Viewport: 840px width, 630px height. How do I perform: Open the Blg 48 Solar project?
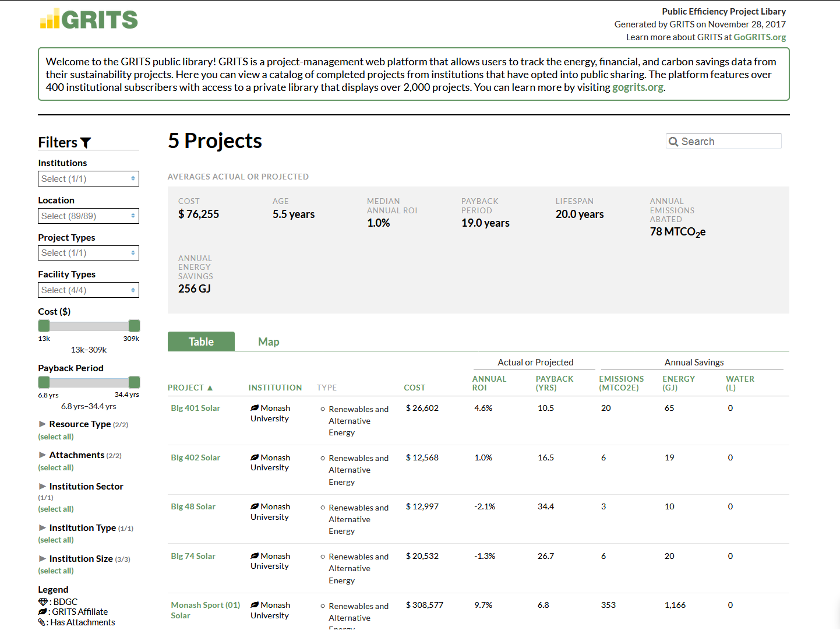193,506
